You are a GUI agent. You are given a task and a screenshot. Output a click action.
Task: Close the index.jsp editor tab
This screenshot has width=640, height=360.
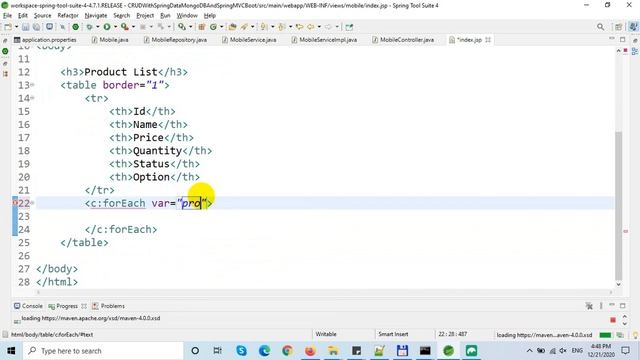tap(488, 40)
